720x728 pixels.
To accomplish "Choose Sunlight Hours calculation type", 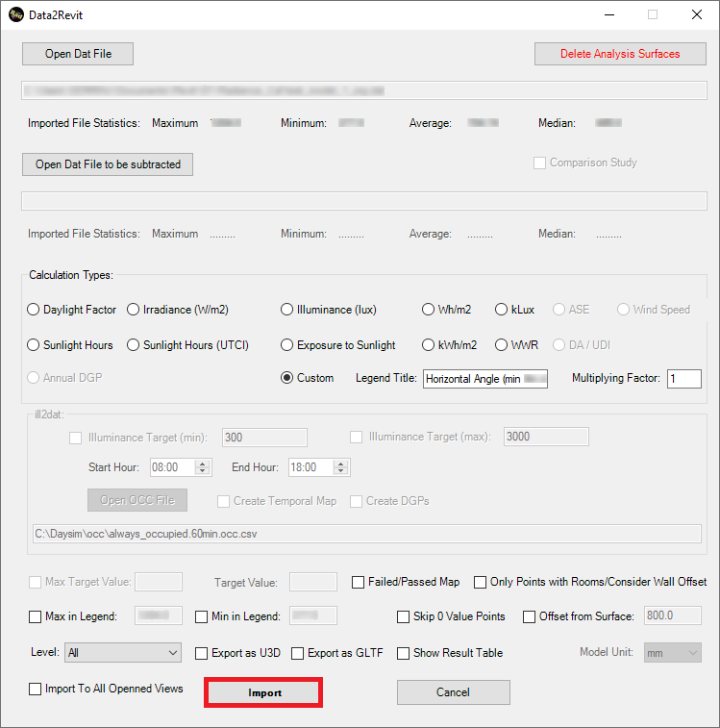I will click(33, 345).
